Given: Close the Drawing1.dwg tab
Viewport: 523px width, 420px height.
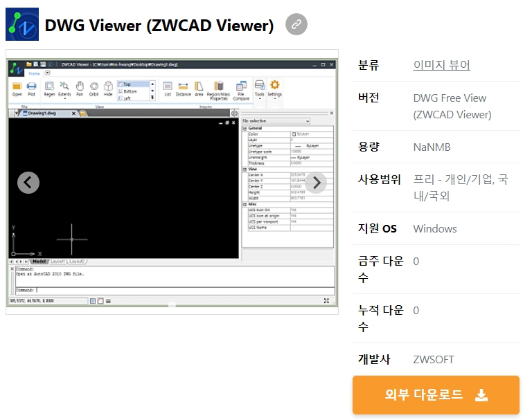Looking at the screenshot, I should (x=73, y=113).
